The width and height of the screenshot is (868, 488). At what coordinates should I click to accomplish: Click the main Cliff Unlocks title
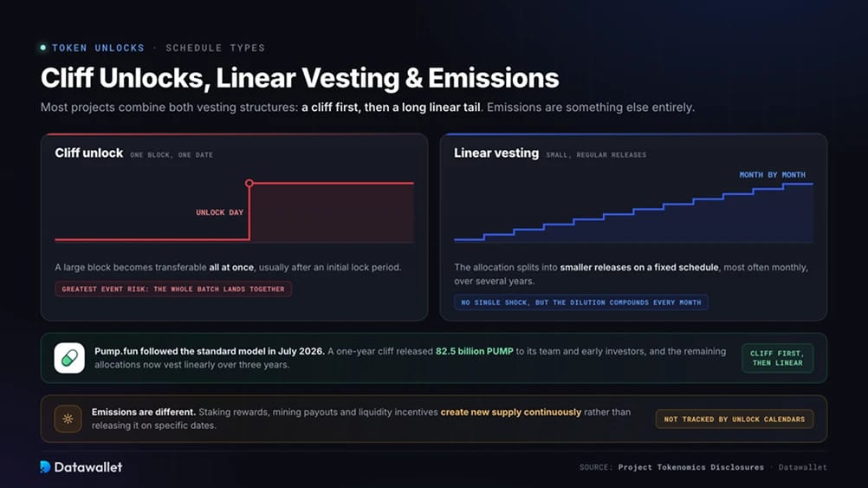point(300,77)
